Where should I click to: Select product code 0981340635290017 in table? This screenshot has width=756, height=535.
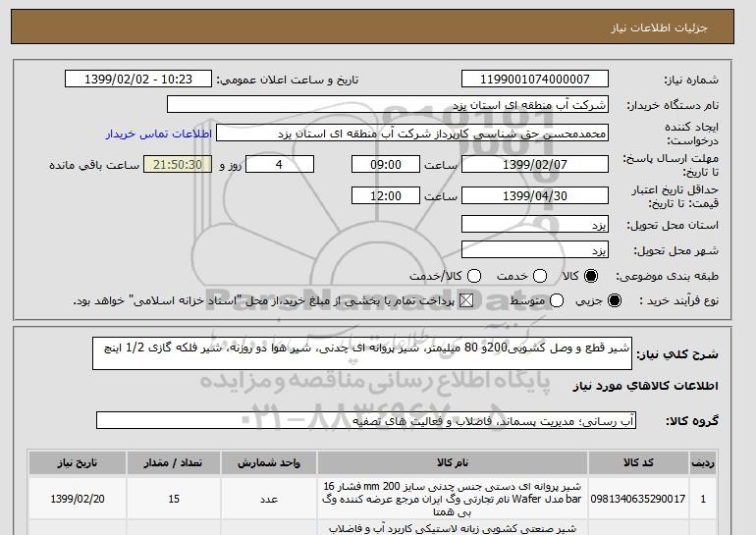click(x=638, y=499)
